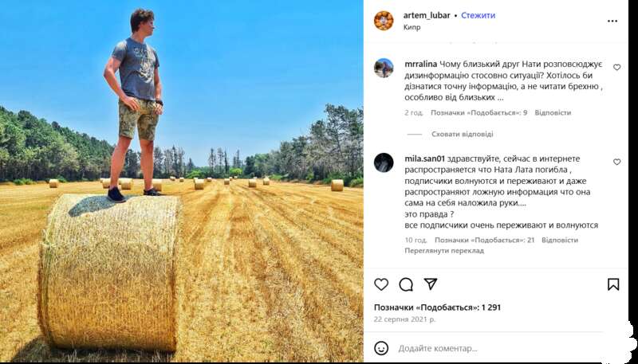The width and height of the screenshot is (638, 364).
Task: Share post via paper plane icon
Action: coord(431,284)
